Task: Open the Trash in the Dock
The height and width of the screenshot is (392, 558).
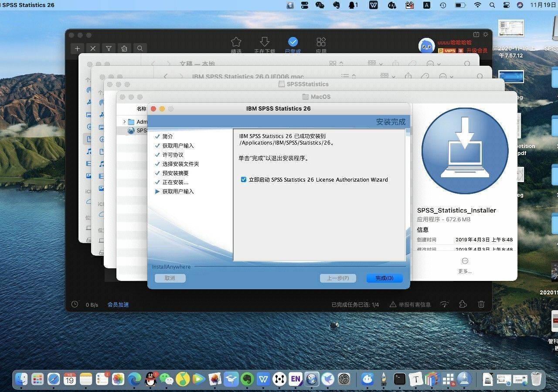Action: tap(536, 379)
